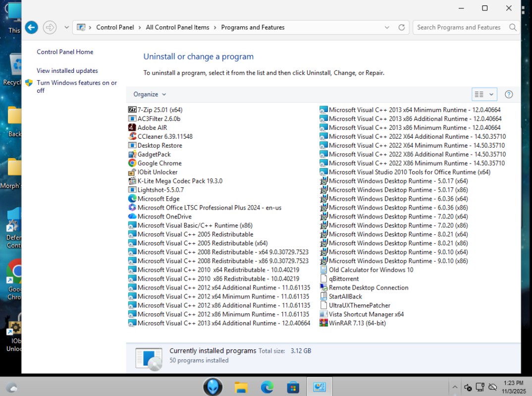Image resolution: width=532 pixels, height=396 pixels.
Task: Show hidden tray icons chevron
Action: 455,387
